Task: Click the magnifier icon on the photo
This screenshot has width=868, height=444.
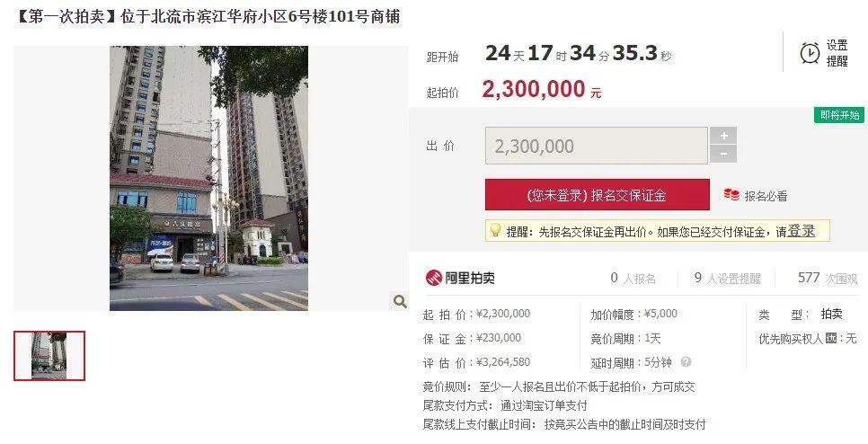Action: pyautogui.click(x=400, y=301)
